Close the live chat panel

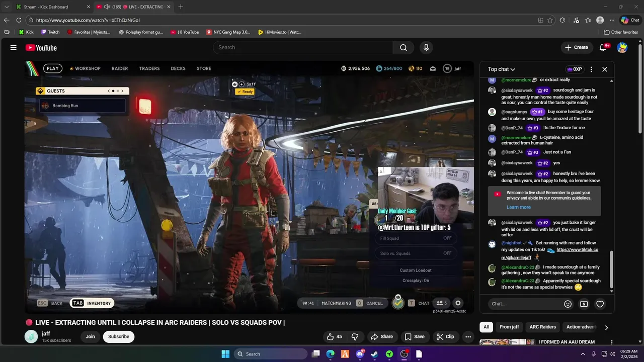[605, 69]
